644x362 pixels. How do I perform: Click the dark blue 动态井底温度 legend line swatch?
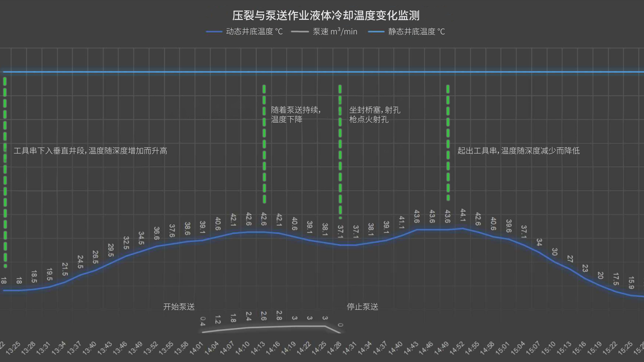[x=214, y=32]
